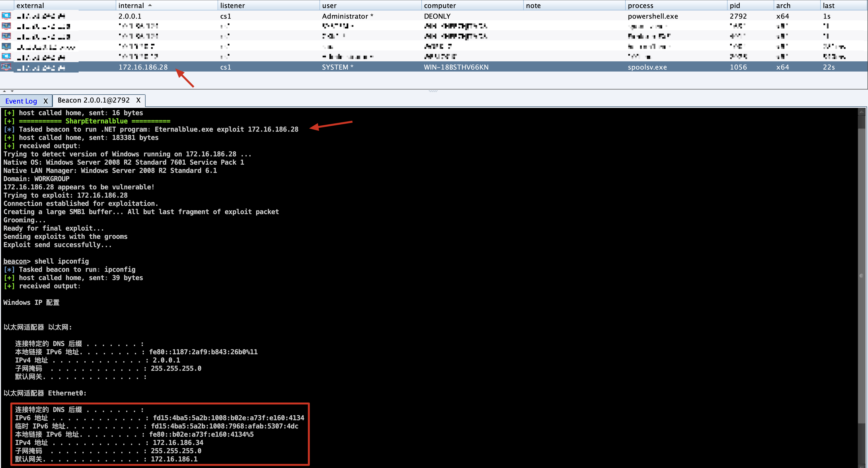The width and height of the screenshot is (868, 468).
Task: Click the note column header
Action: [x=574, y=5]
